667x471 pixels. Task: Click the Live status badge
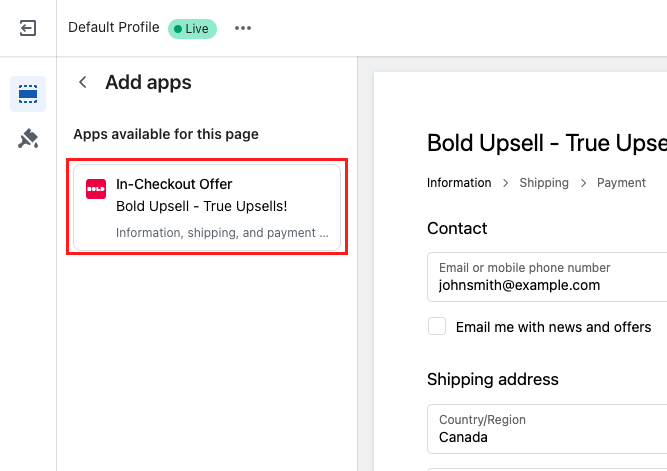192,29
